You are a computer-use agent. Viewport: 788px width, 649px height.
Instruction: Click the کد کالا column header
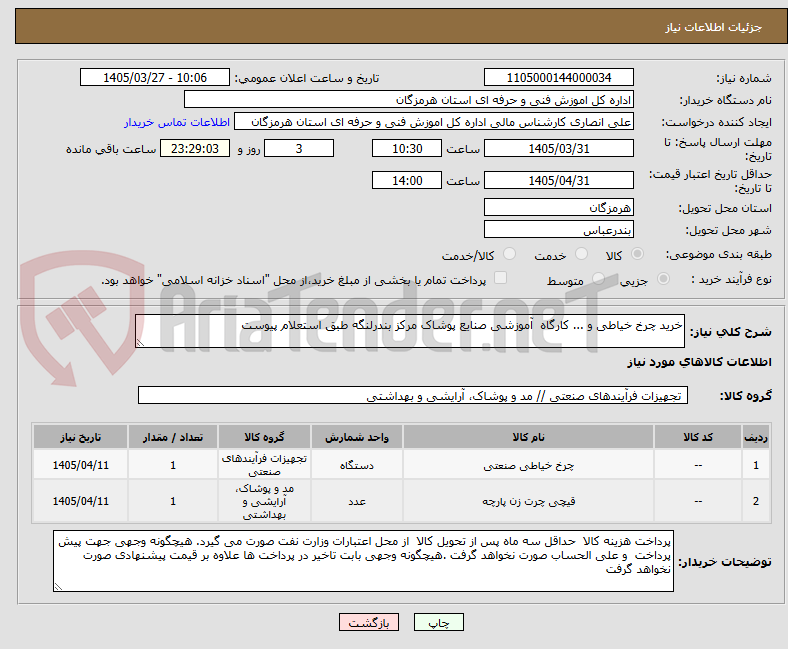click(698, 437)
